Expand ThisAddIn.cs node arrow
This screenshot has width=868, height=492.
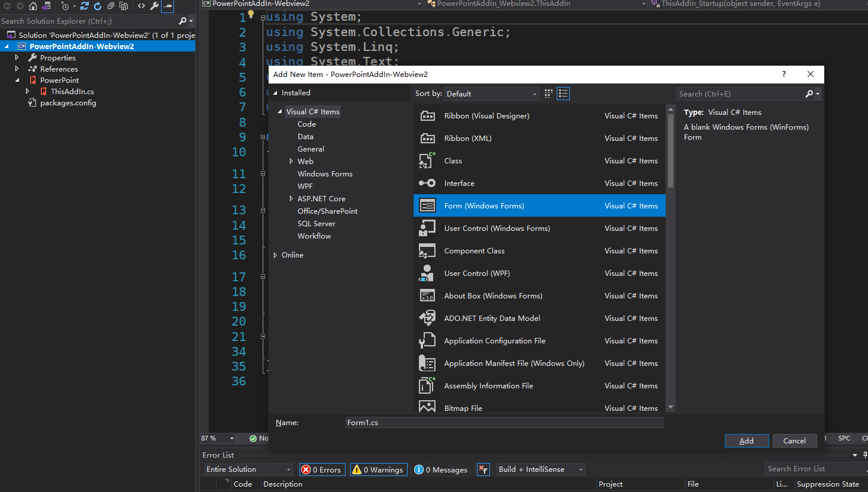tap(27, 91)
